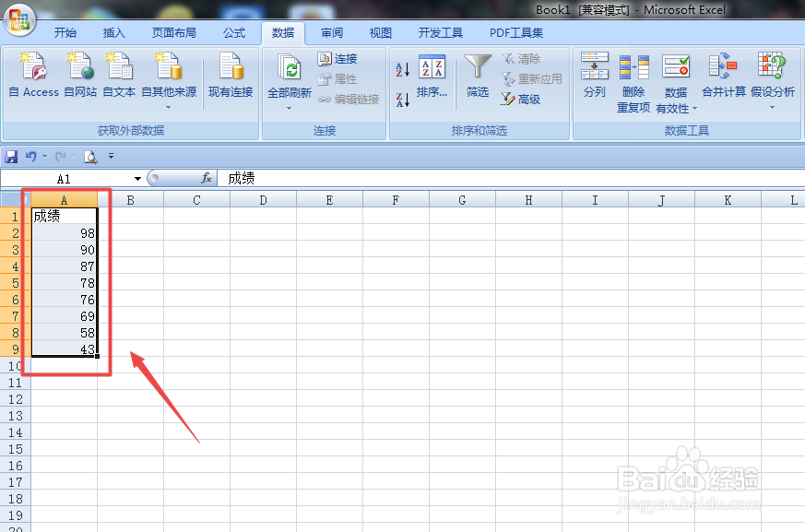Switch to the 开始 ribbon tab
Image resolution: width=805 pixels, height=532 pixels.
[65, 32]
